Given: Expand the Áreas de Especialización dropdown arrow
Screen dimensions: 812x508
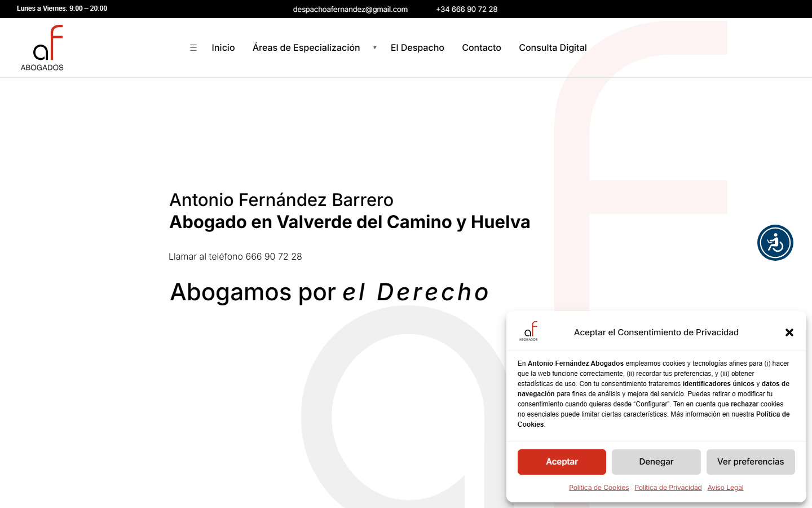Looking at the screenshot, I should tap(374, 48).
